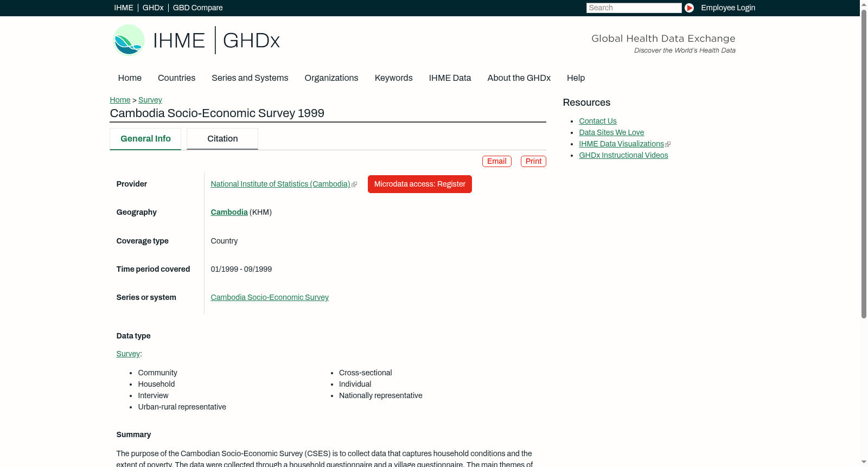Click the Email button
The width and height of the screenshot is (868, 467).
(x=497, y=161)
